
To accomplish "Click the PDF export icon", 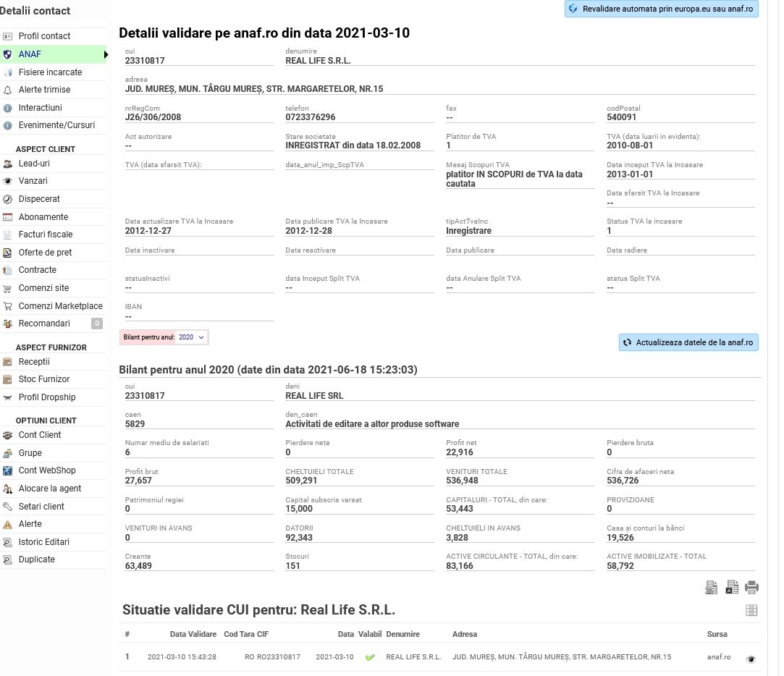I will pos(731,588).
